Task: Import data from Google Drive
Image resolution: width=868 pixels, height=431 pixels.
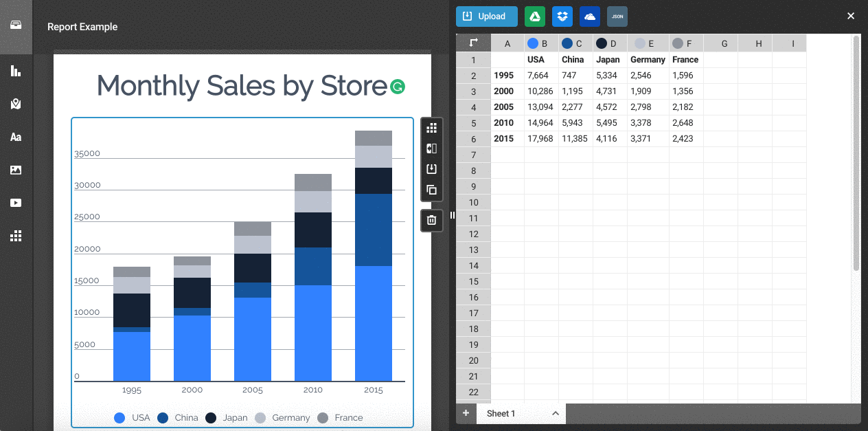Action: click(x=535, y=16)
